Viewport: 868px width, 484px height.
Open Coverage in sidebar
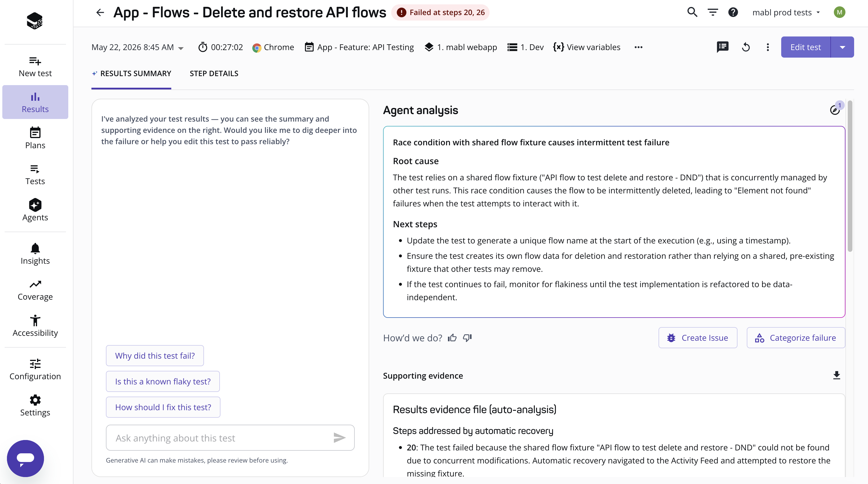pos(35,291)
